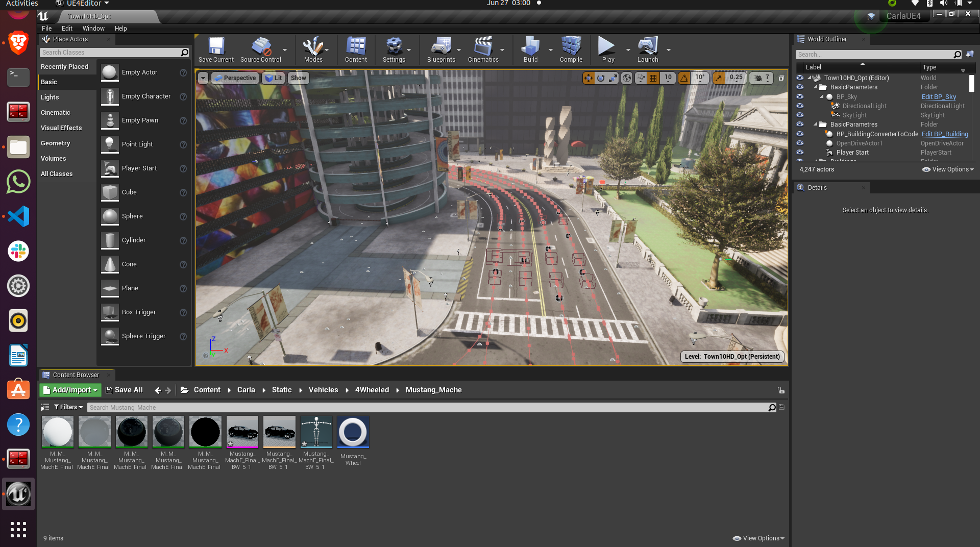Start Play in editor
980x547 pixels.
pyautogui.click(x=608, y=49)
